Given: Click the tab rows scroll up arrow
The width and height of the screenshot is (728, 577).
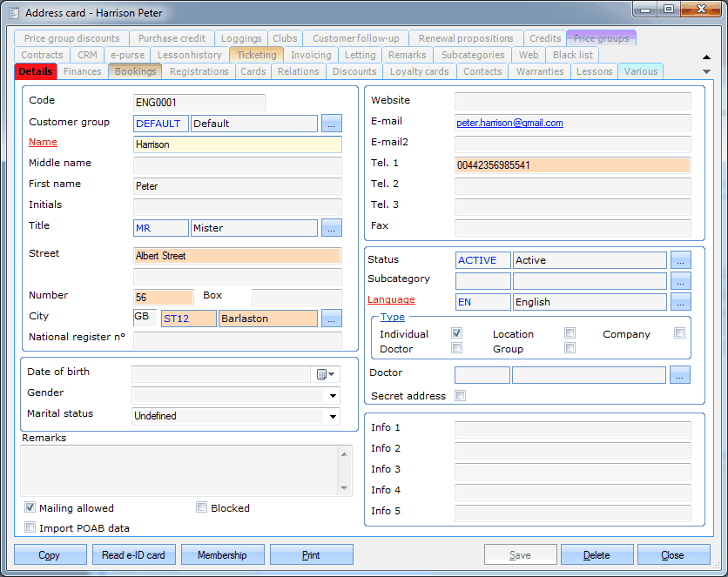Looking at the screenshot, I should (706, 57).
